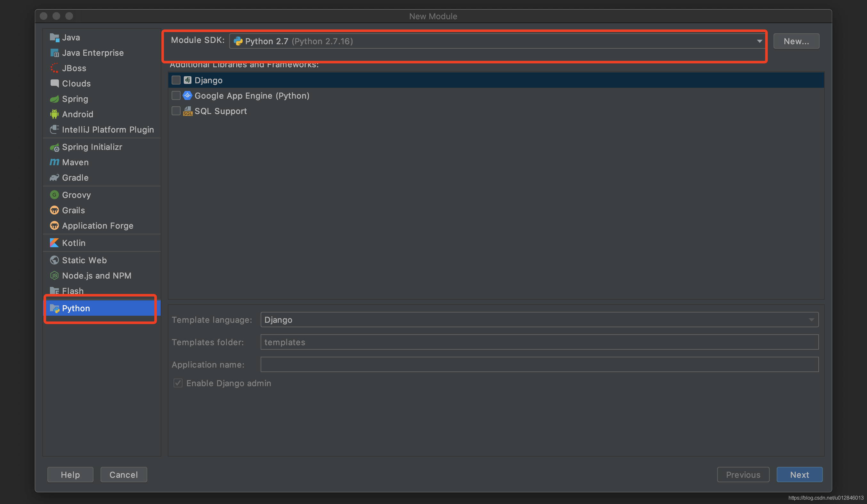Click the Application name input field
Viewport: 867px width, 504px height.
tap(539, 364)
